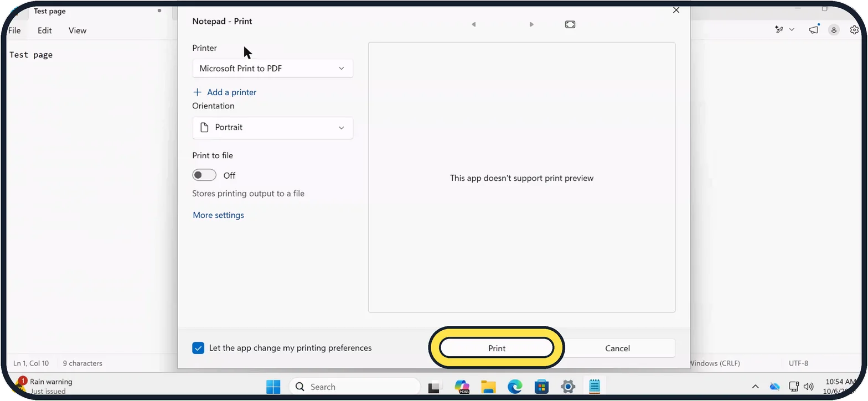Open Notepad settings gear icon
Image resolution: width=868 pixels, height=401 pixels.
coord(854,30)
